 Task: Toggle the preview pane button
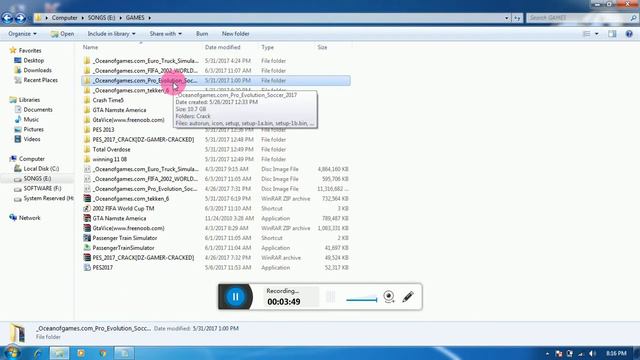tap(612, 34)
